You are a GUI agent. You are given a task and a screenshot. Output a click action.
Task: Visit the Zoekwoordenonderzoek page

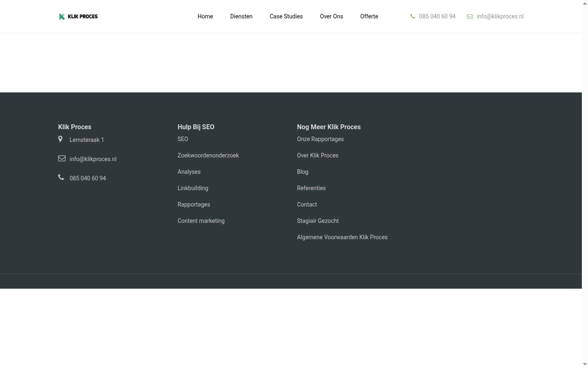pos(208,155)
